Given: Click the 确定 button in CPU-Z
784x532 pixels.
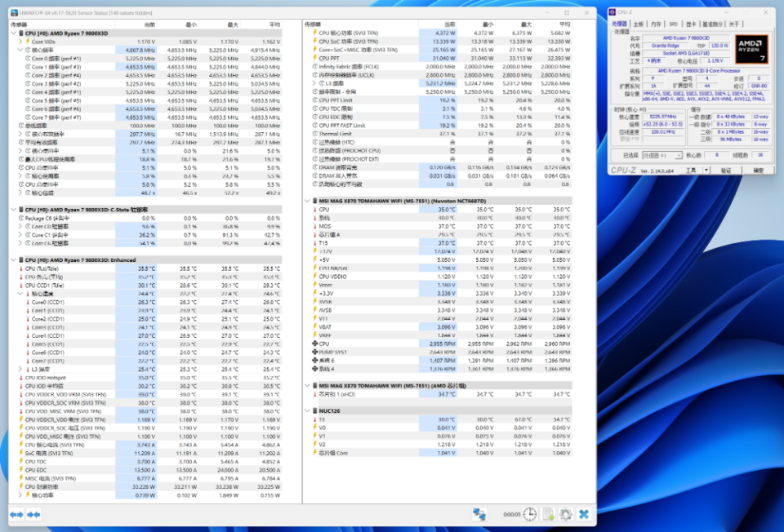Looking at the screenshot, I should click(758, 171).
